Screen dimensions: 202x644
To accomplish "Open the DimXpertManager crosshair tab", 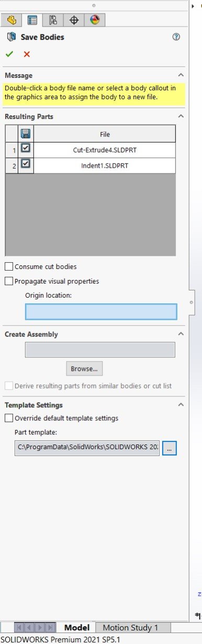I will tap(74, 20).
